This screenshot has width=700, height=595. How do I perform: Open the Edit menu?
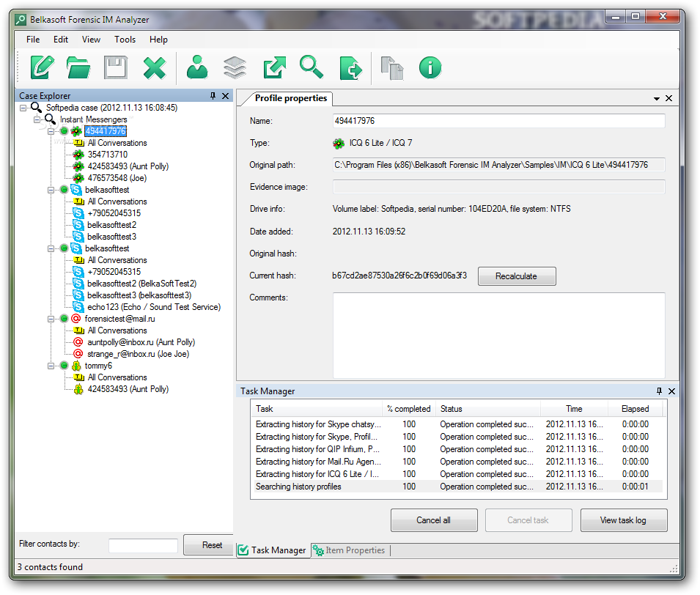[x=61, y=40]
